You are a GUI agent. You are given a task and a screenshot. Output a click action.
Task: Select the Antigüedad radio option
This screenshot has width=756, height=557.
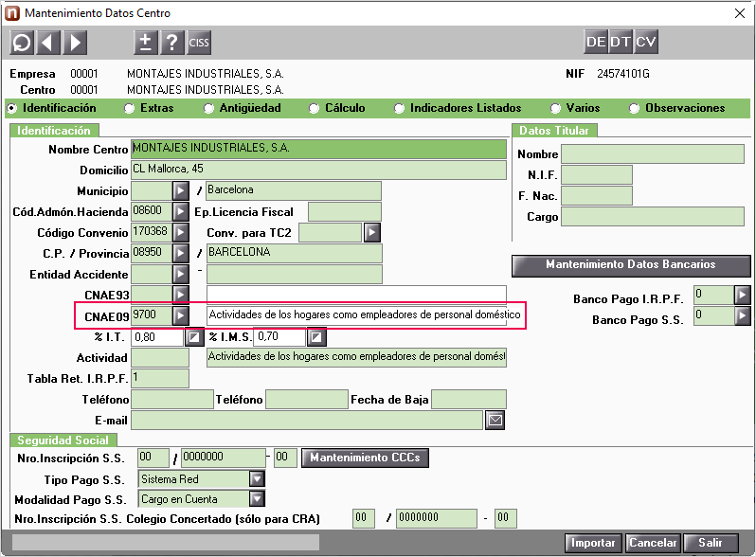208,109
